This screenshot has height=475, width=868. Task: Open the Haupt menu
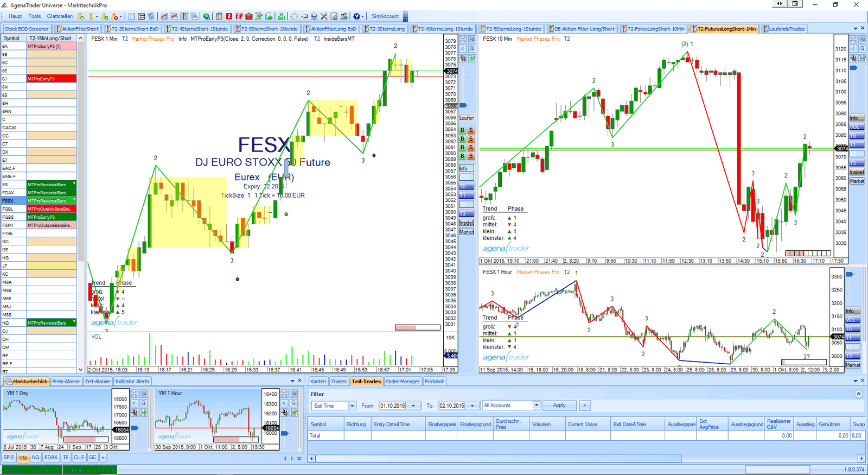[x=15, y=16]
